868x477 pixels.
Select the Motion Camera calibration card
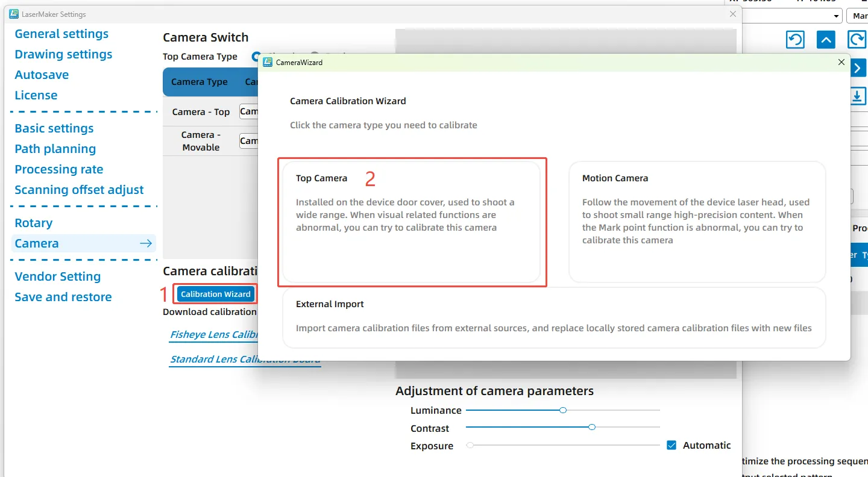click(697, 222)
